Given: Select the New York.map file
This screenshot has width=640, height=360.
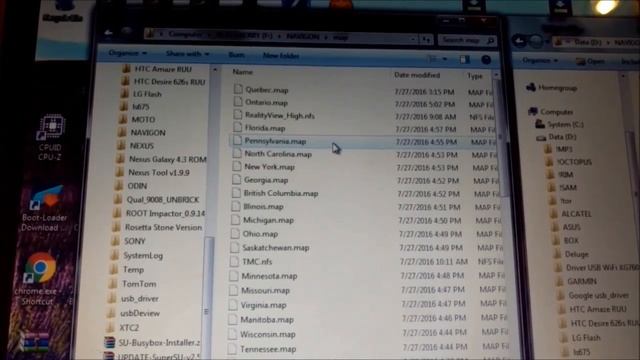Looking at the screenshot, I should (x=269, y=167).
